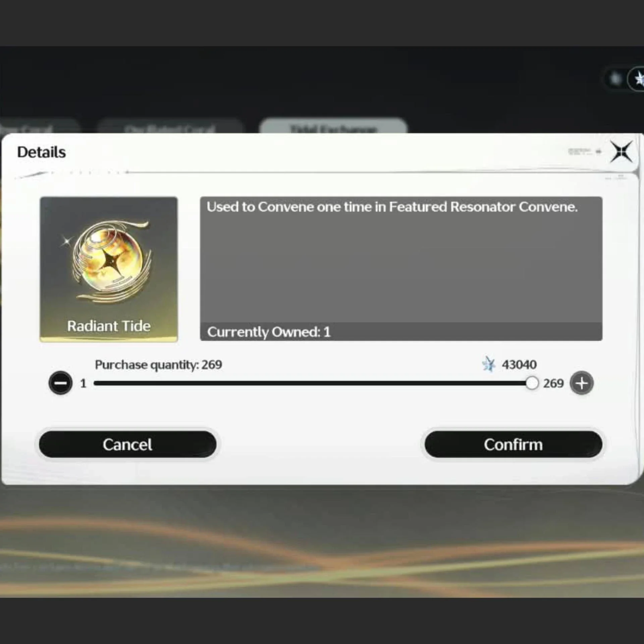
Task: Click the maximum quantity label 269
Action: (x=553, y=383)
